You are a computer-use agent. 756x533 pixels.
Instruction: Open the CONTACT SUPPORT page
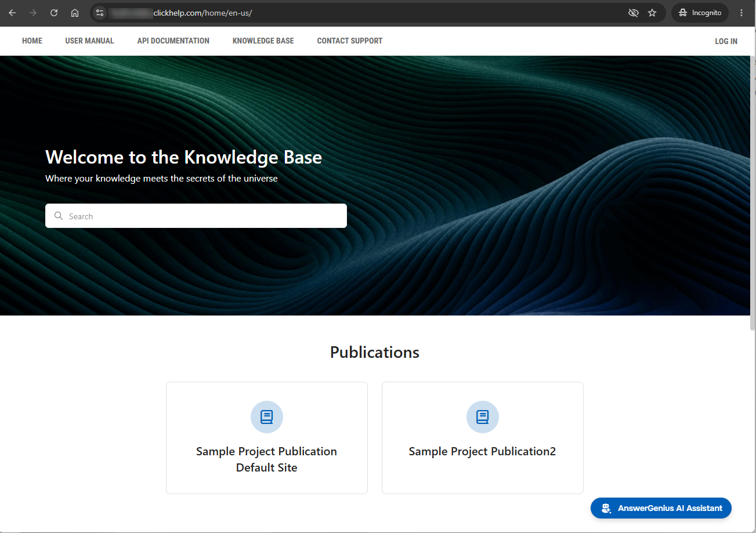350,41
